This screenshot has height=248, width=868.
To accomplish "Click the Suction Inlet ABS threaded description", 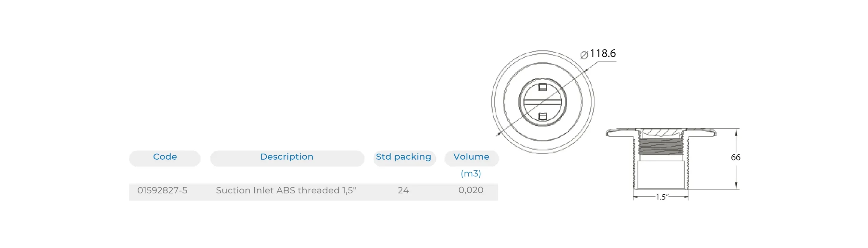I will [286, 190].
